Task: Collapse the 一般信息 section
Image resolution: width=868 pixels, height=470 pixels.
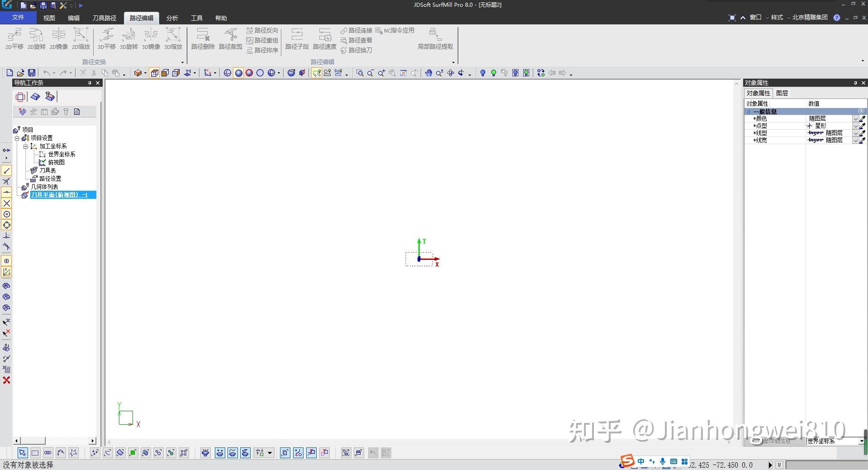Action: pos(861,111)
